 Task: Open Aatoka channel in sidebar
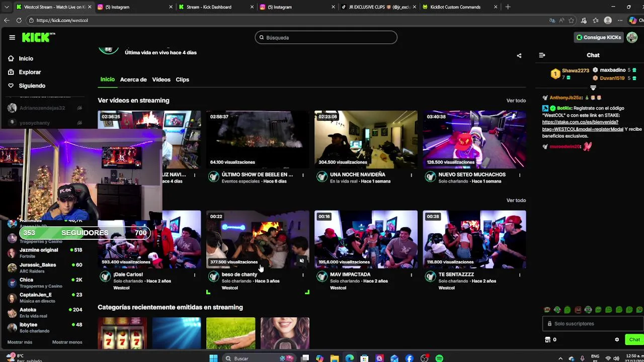(x=45, y=313)
